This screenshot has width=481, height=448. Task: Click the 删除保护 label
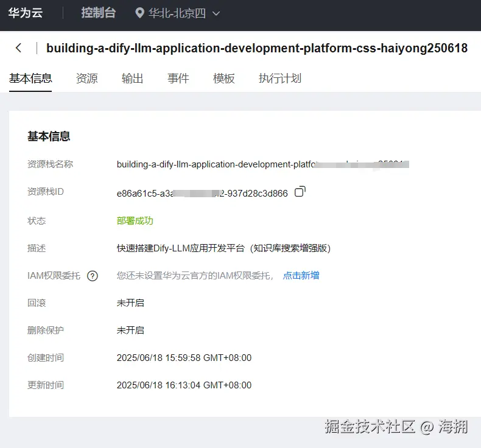(x=46, y=331)
